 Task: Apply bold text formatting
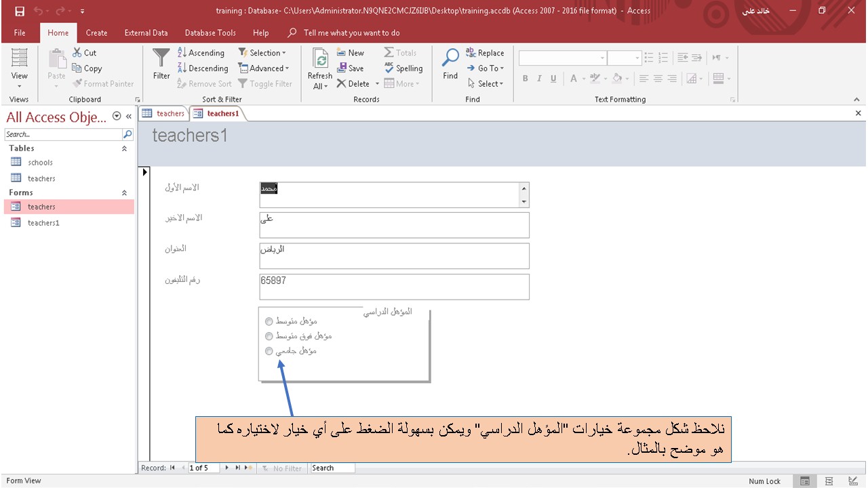[x=525, y=78]
